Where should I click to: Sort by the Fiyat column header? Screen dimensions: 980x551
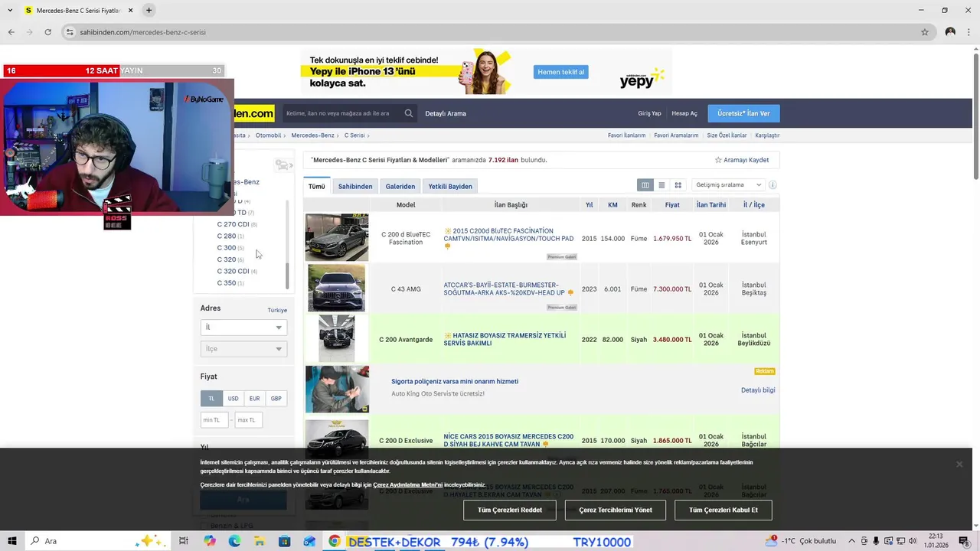672,205
